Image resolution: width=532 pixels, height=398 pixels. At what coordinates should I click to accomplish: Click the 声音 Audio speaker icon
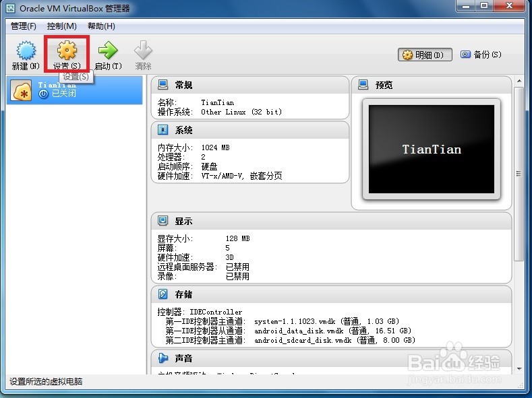(163, 358)
